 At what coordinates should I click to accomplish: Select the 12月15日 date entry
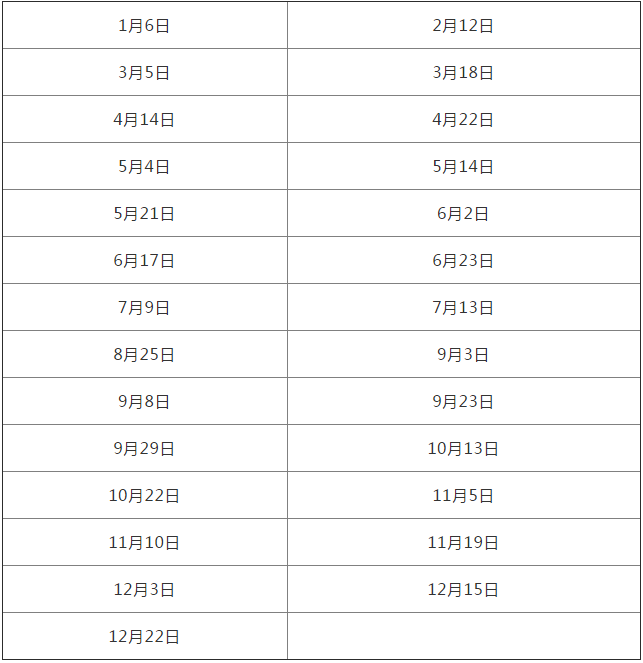pyautogui.click(x=464, y=589)
